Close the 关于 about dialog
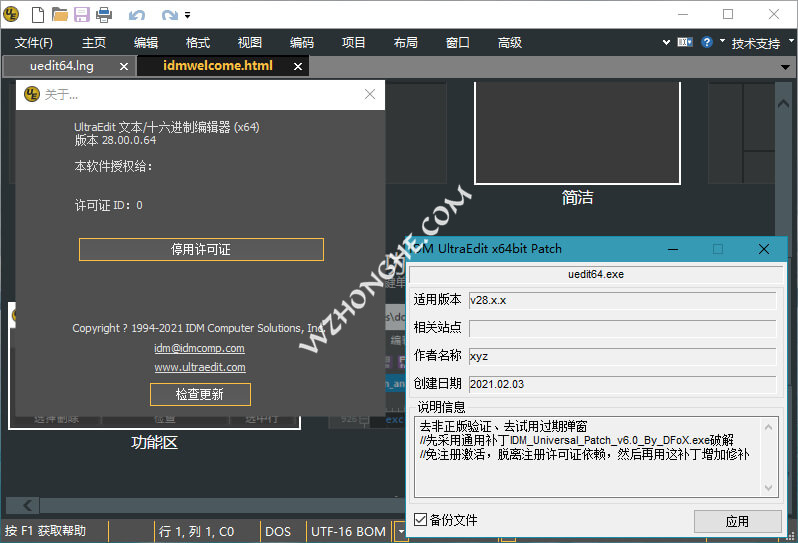The width and height of the screenshot is (798, 543). [x=370, y=94]
